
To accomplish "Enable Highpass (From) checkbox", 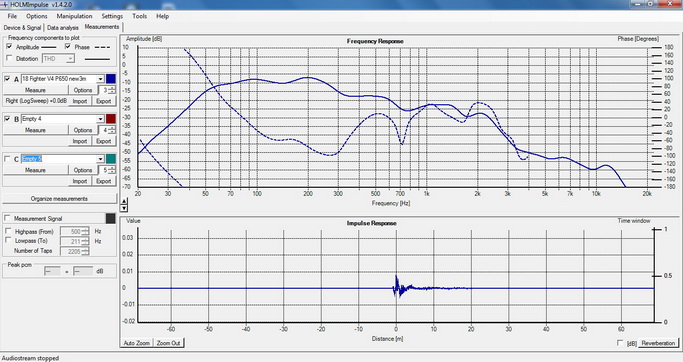I will [x=8, y=231].
